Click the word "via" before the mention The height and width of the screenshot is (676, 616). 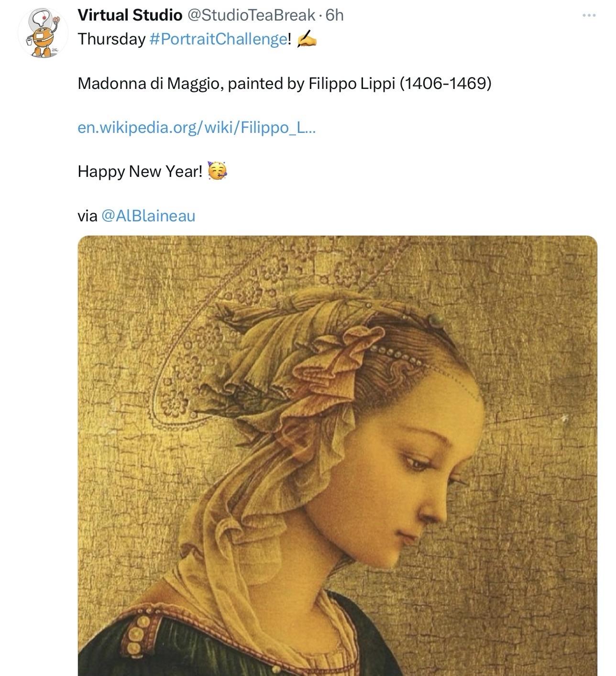click(88, 216)
